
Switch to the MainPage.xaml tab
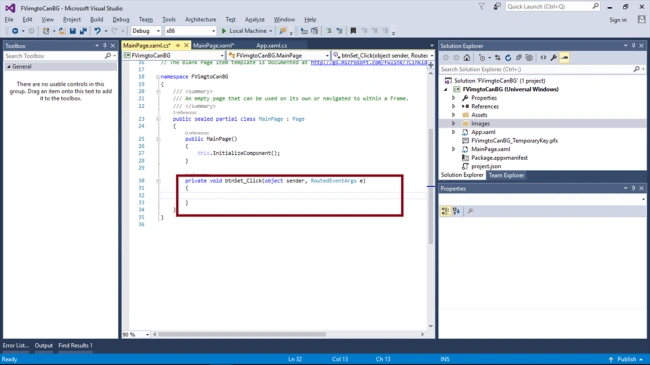point(213,45)
